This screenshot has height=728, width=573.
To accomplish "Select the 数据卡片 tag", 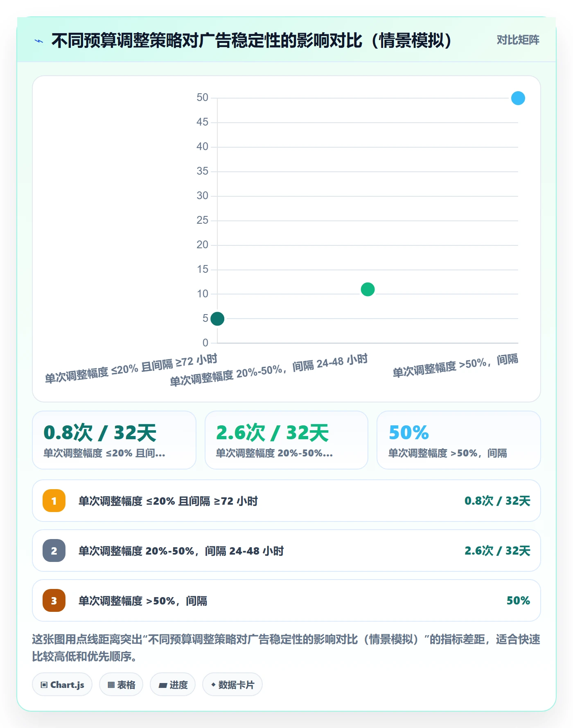I will pos(232,684).
